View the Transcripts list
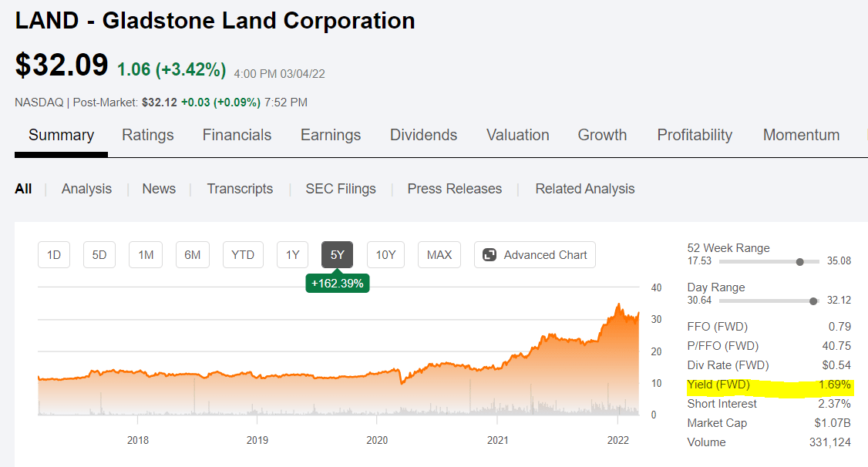 point(240,188)
